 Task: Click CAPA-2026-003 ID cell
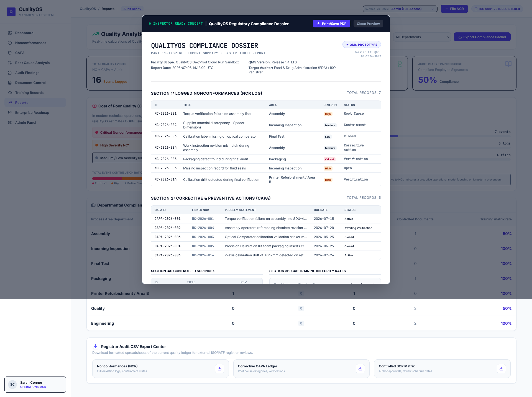[x=168, y=237]
